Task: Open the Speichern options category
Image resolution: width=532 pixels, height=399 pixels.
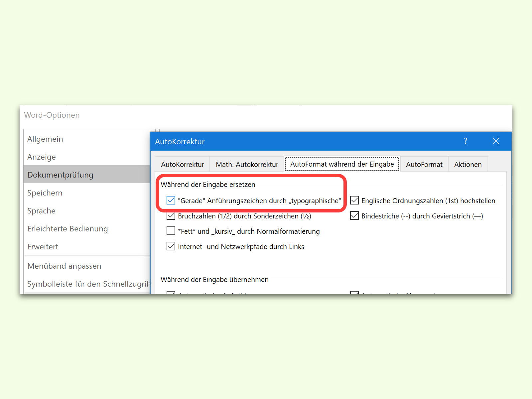Action: point(87,193)
